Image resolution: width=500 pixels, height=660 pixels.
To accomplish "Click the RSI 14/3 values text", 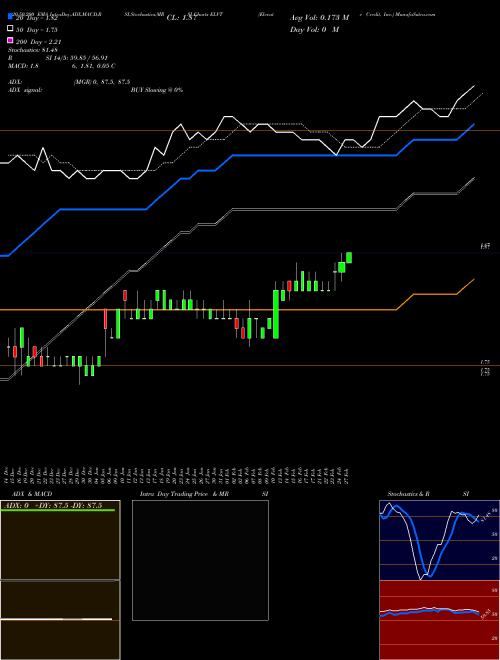I will [x=77, y=58].
